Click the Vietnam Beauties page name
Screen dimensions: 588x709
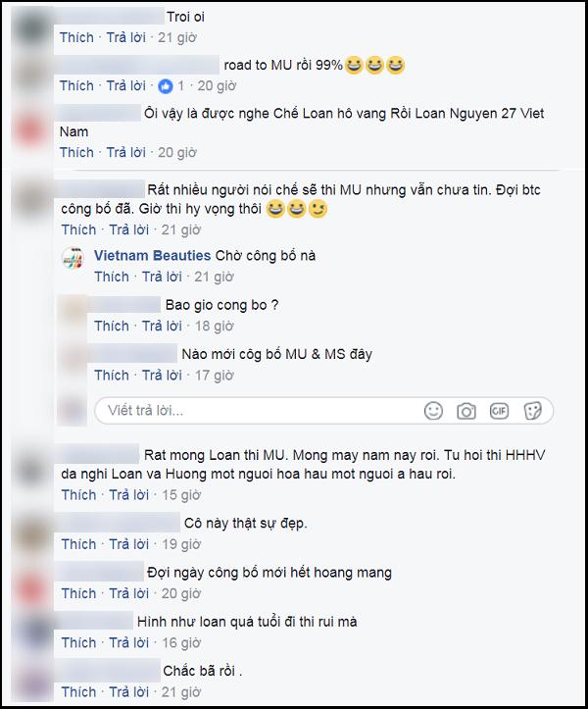pos(152,256)
